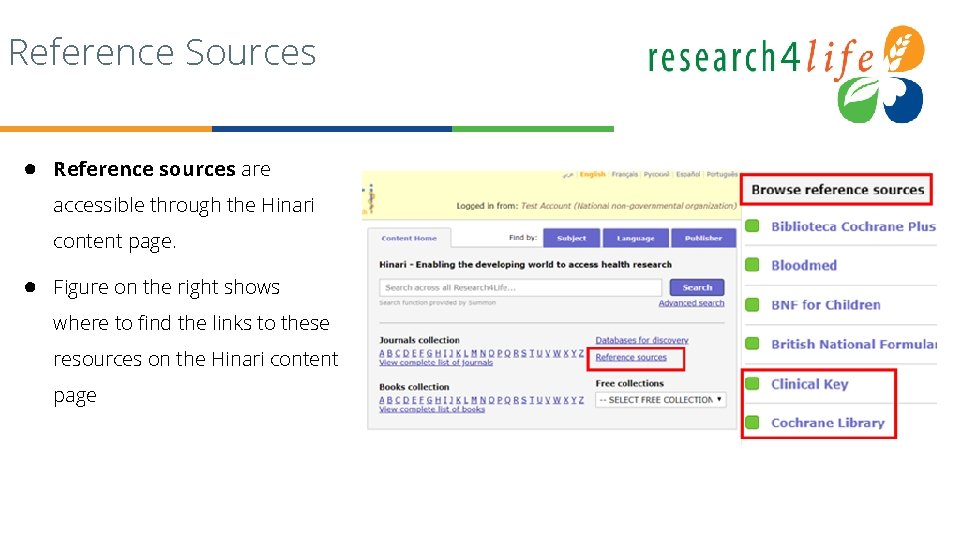This screenshot has width=960, height=540.
Task: Click the research4life logo
Action: (786, 73)
